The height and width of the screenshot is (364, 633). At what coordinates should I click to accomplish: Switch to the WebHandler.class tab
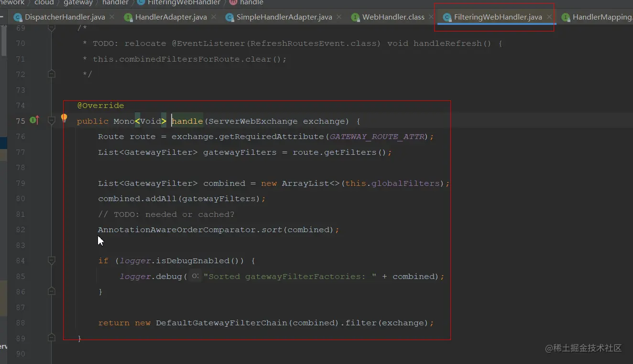tap(393, 17)
